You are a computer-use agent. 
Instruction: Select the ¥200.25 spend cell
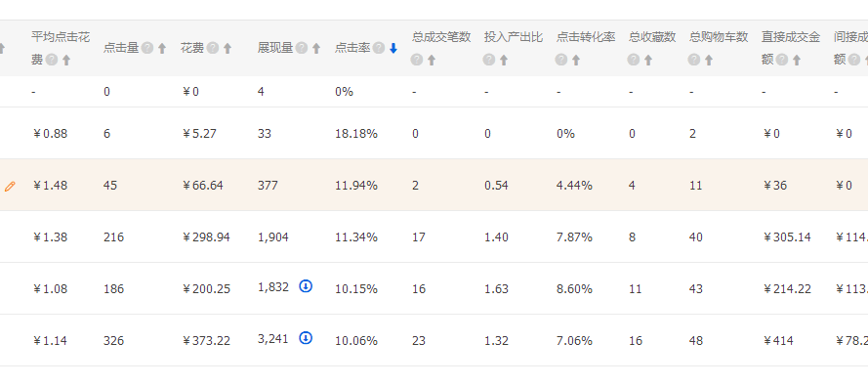click(206, 289)
